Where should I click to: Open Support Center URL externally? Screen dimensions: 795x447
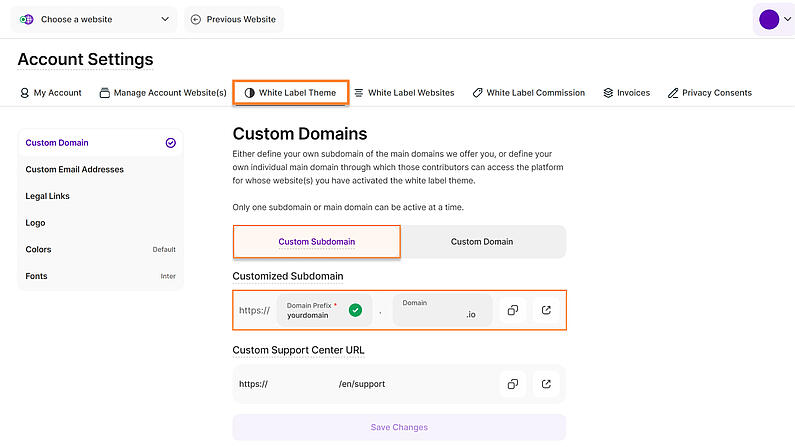click(x=546, y=384)
